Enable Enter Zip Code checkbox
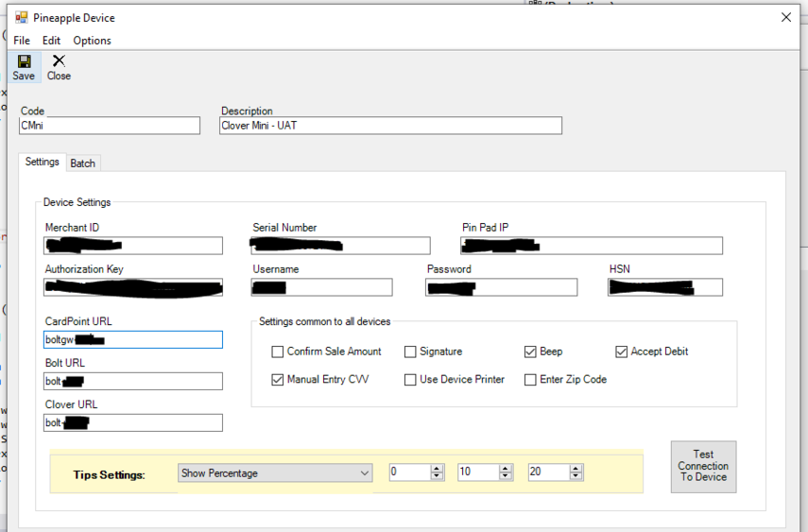 click(x=530, y=380)
